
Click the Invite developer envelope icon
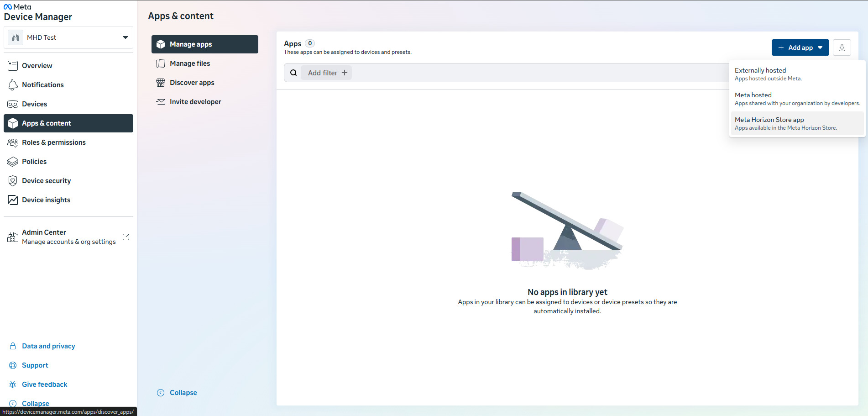point(161,102)
